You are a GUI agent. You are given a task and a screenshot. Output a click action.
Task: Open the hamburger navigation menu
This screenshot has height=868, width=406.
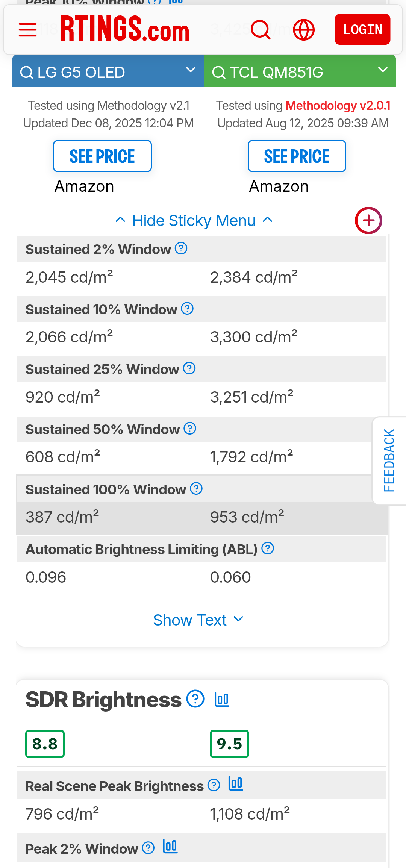(28, 30)
